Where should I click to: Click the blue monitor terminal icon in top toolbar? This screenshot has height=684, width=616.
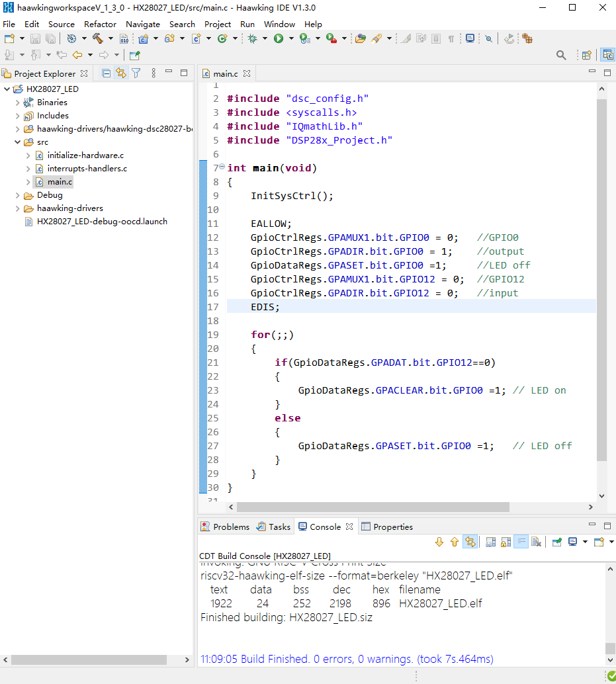coord(470,39)
